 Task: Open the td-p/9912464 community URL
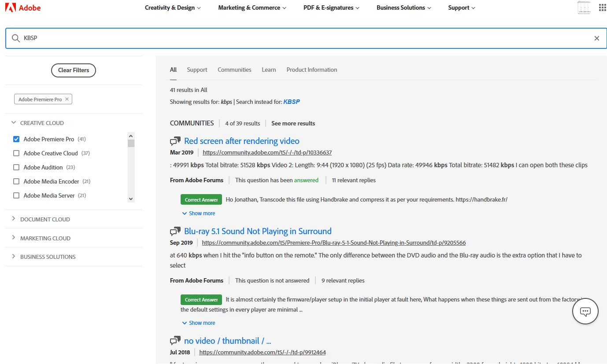point(263,352)
